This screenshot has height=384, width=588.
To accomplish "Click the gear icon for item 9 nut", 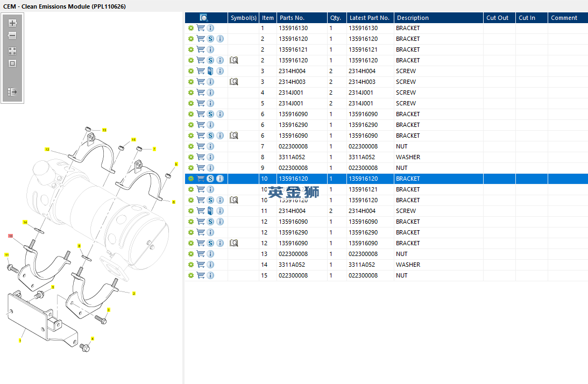I will [191, 168].
